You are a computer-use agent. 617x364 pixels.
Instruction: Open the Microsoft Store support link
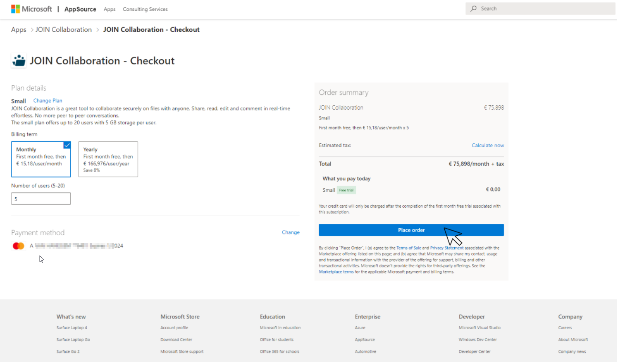182,352
